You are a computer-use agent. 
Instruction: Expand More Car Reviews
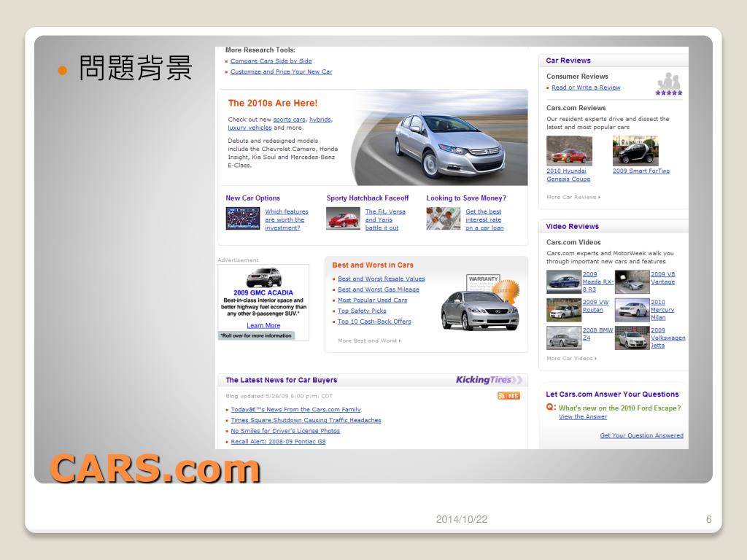[x=573, y=197]
